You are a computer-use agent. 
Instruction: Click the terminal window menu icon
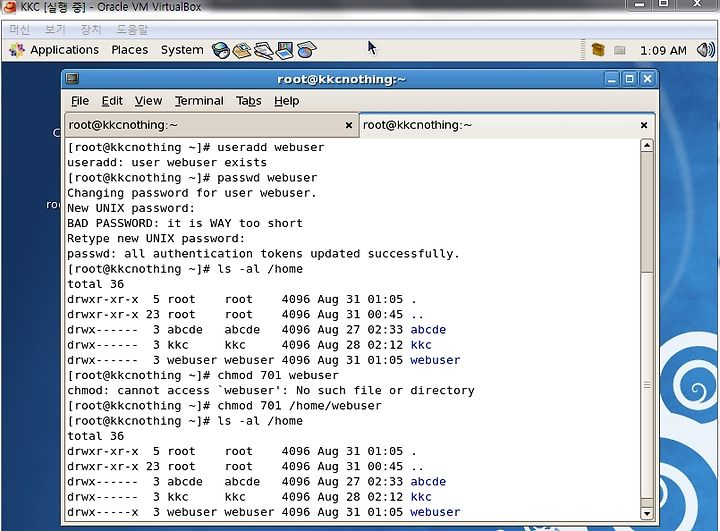[x=72, y=79]
